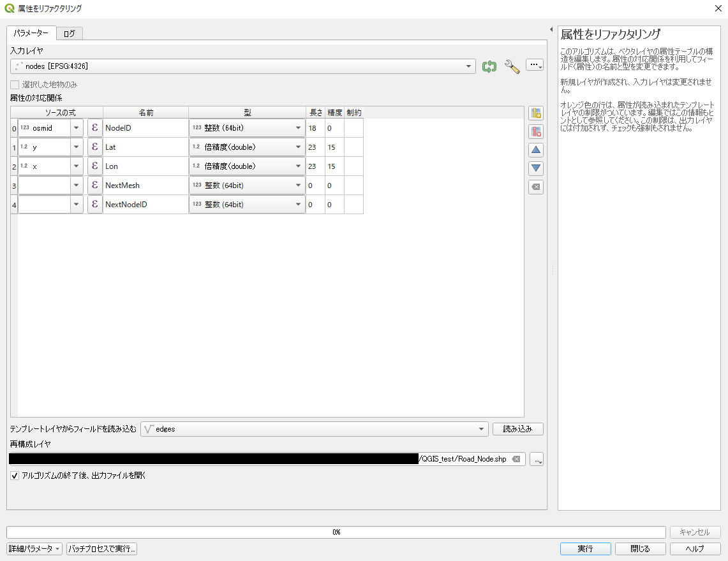This screenshot has height=561, width=728.
Task: Toggle open output file after algorithm checkbox
Action: tap(15, 476)
